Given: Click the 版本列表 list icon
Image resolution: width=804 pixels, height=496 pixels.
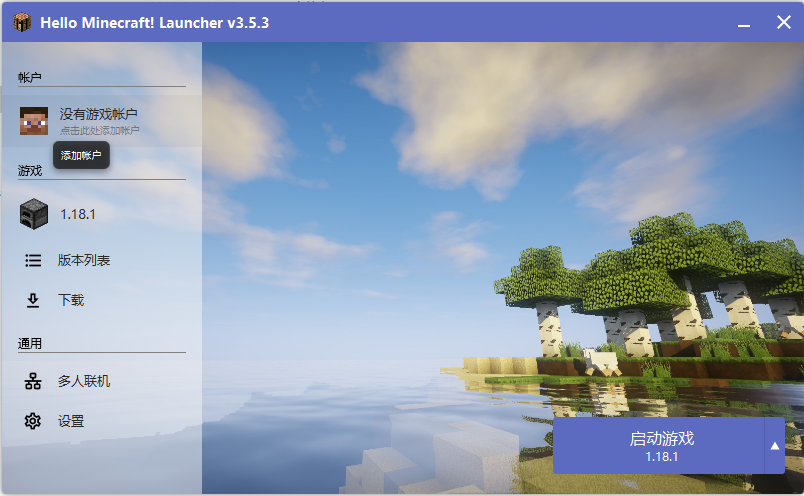Looking at the screenshot, I should 33,260.
